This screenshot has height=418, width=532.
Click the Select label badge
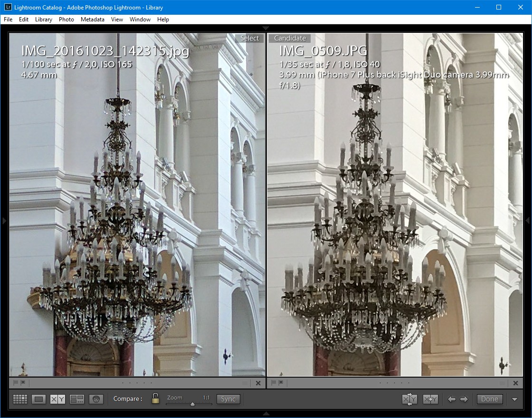tap(249, 38)
